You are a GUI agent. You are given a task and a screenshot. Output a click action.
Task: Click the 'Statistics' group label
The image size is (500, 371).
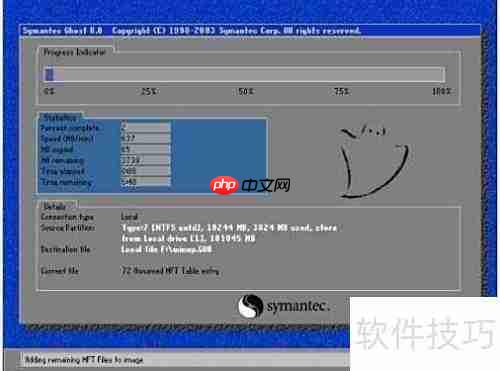coord(60,117)
